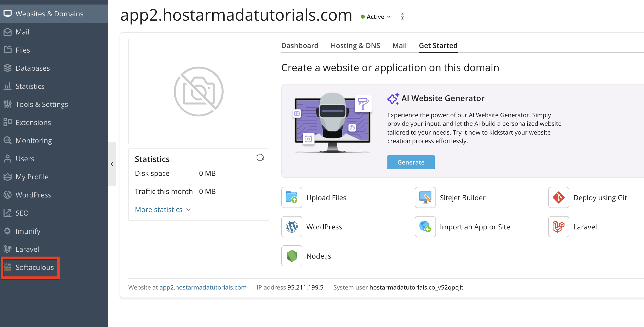Image resolution: width=644 pixels, height=327 pixels.
Task: Click the Websites & Domains monitor icon
Action: coord(8,14)
